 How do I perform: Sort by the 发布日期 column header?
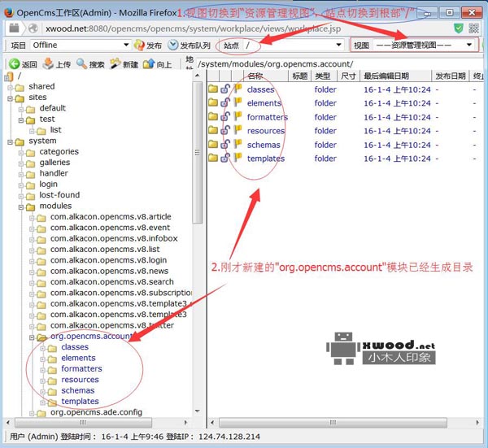click(450, 76)
